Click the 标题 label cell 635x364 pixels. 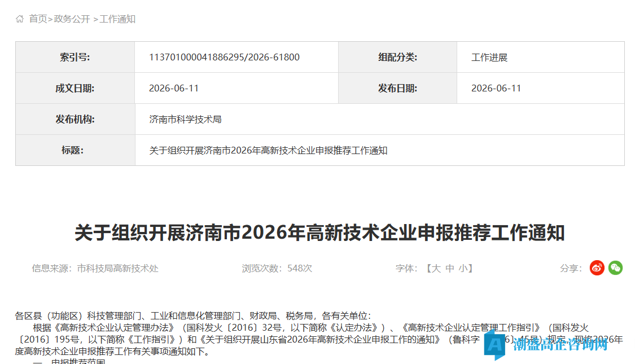coord(75,150)
